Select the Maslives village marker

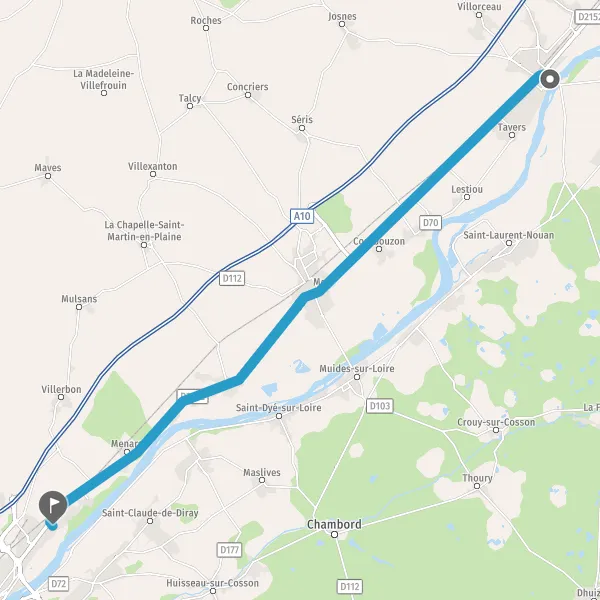tap(262, 480)
